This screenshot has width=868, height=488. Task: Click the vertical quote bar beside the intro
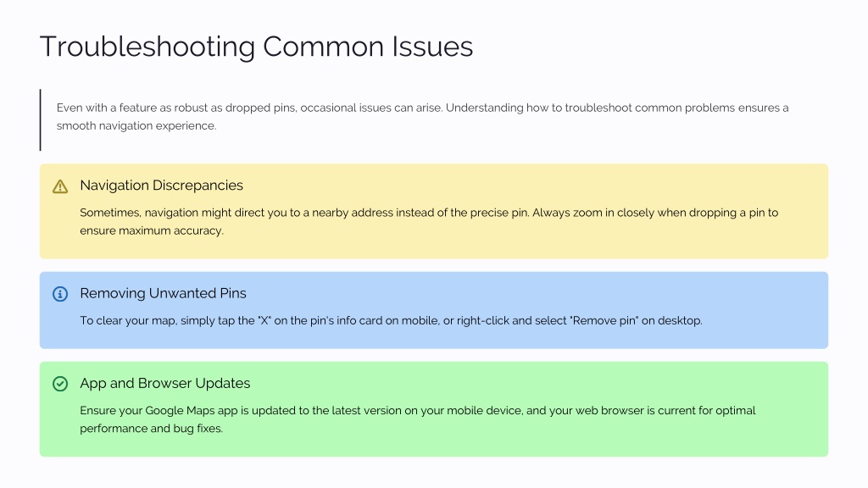coord(41,119)
